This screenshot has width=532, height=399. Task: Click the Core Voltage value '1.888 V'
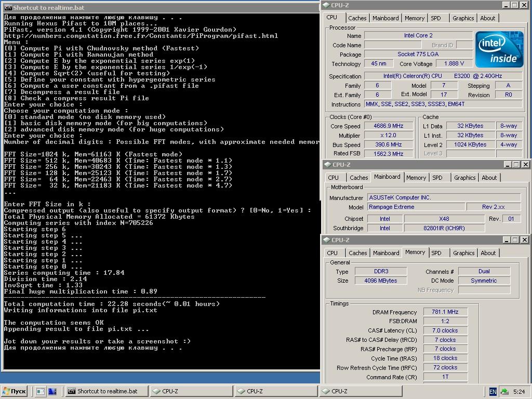[454, 63]
